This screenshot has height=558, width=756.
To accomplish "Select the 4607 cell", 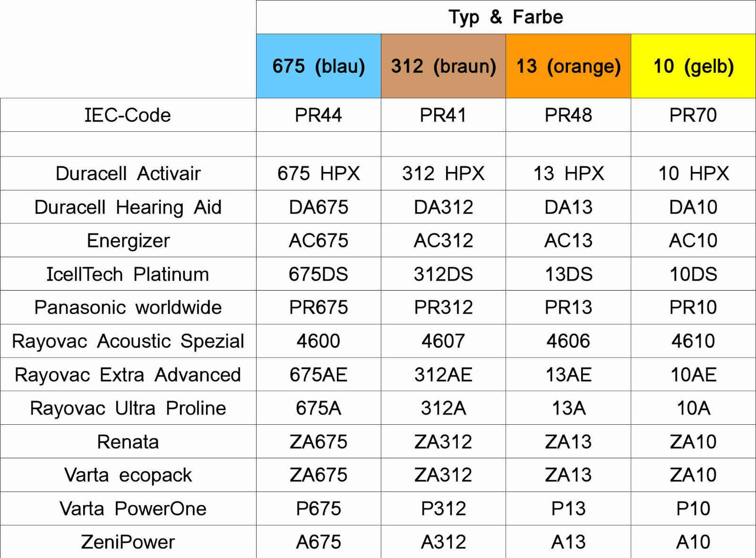I will coord(443,341).
